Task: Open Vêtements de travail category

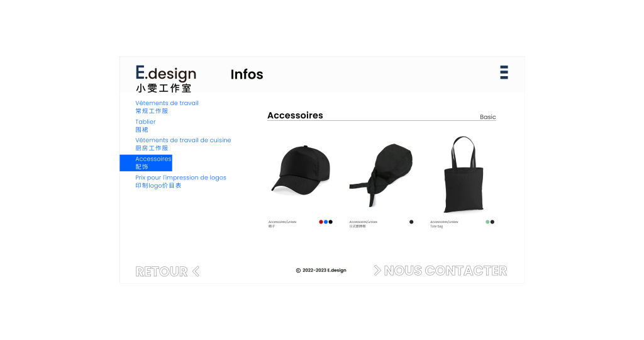Action: coord(167,107)
